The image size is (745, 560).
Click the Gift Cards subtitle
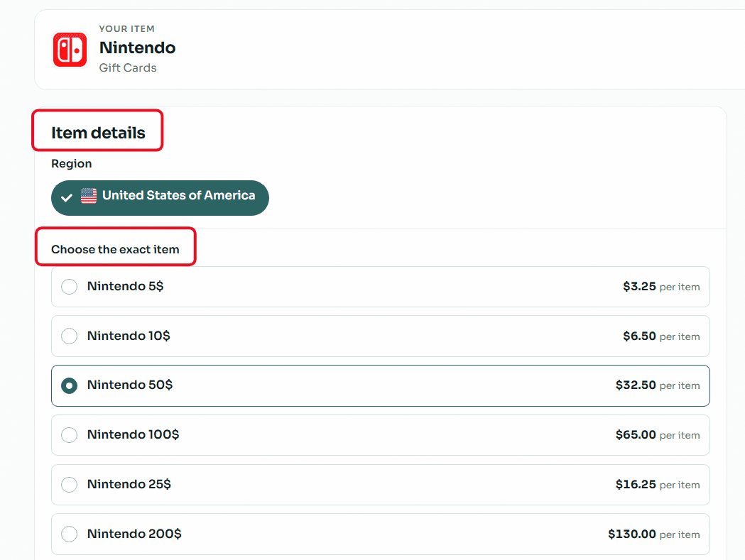coord(128,68)
